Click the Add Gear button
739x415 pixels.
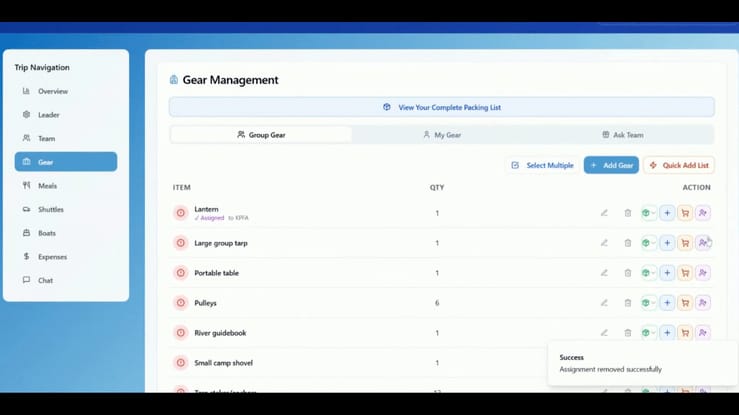pyautogui.click(x=611, y=165)
